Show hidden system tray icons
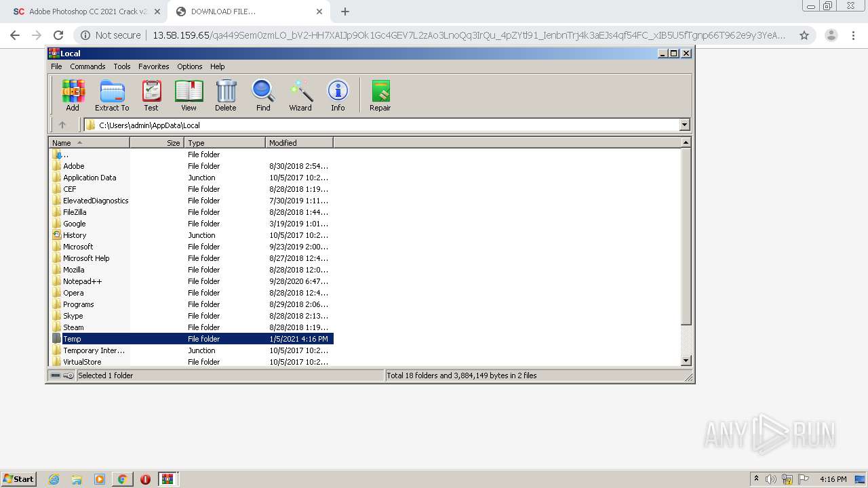The width and height of the screenshot is (868, 488). point(756,479)
